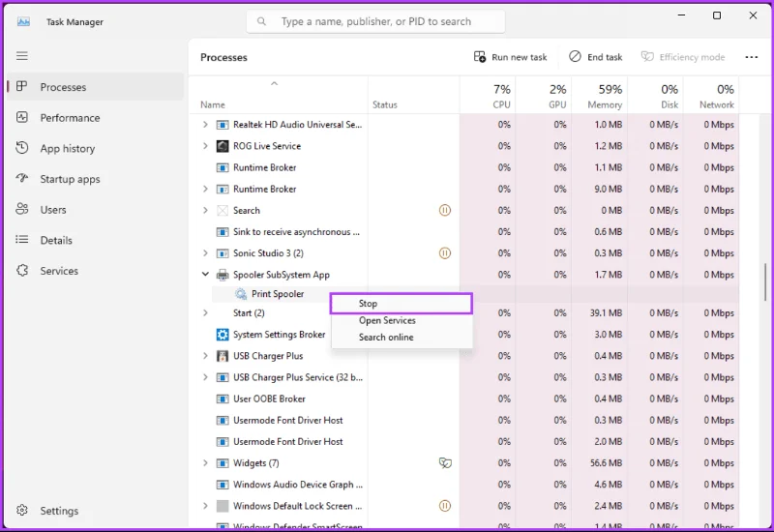Expand the USB Charger Plus row
774x532 pixels.
205,355
